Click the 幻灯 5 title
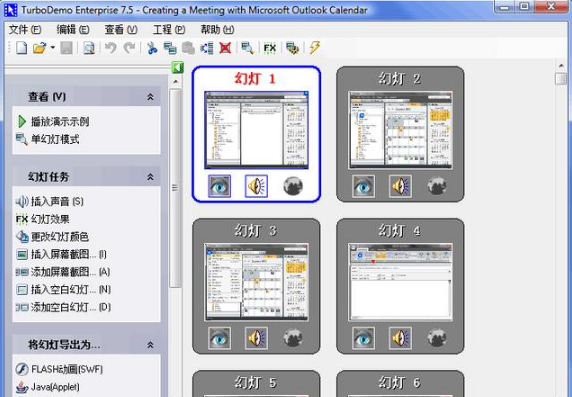The width and height of the screenshot is (572, 397). tap(255, 382)
